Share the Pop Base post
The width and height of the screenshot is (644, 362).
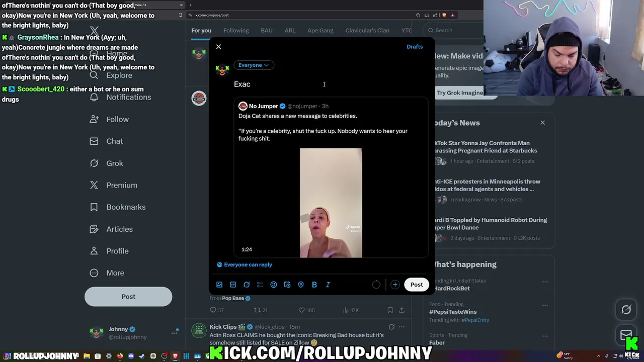point(401,310)
